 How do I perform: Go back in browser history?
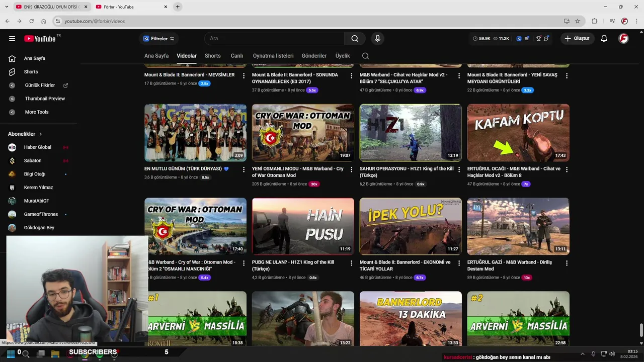point(7,21)
